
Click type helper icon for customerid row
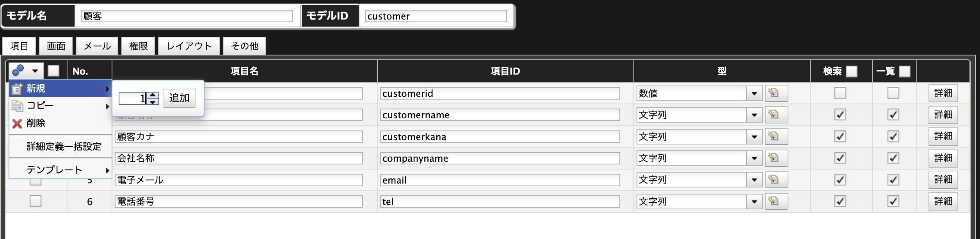click(x=776, y=93)
